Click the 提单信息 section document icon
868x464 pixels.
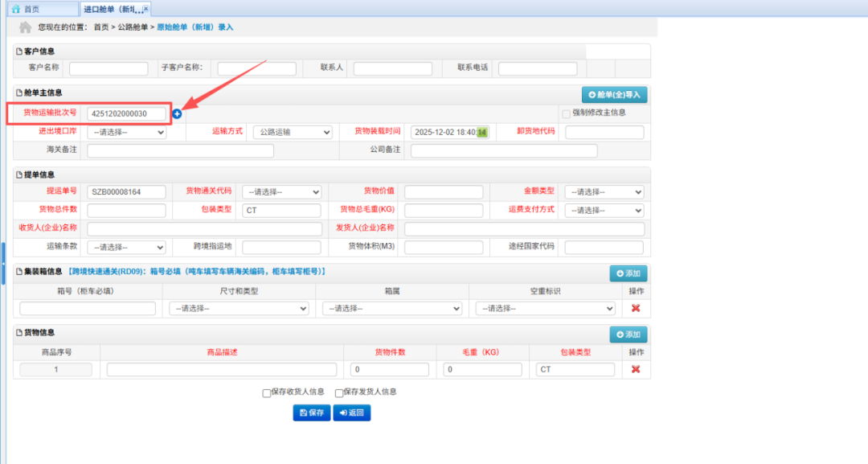(19, 175)
